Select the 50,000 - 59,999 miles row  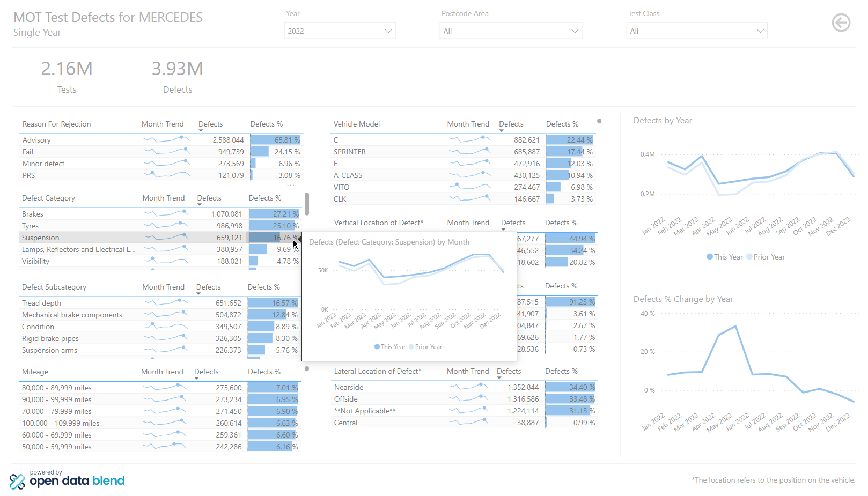160,447
